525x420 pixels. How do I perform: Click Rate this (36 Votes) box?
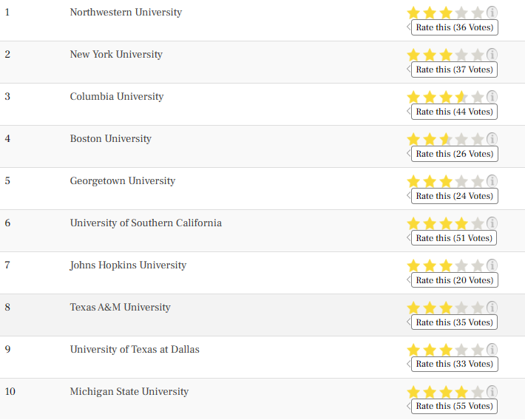454,27
